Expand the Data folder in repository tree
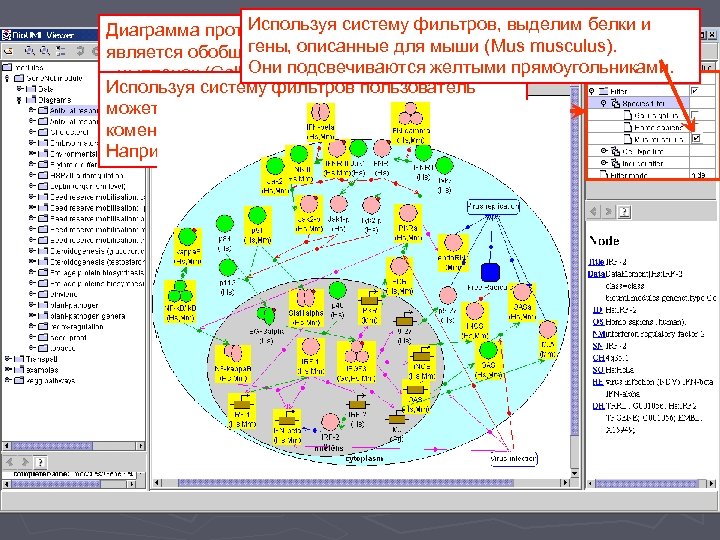Image resolution: width=720 pixels, height=540 pixels. point(19,89)
